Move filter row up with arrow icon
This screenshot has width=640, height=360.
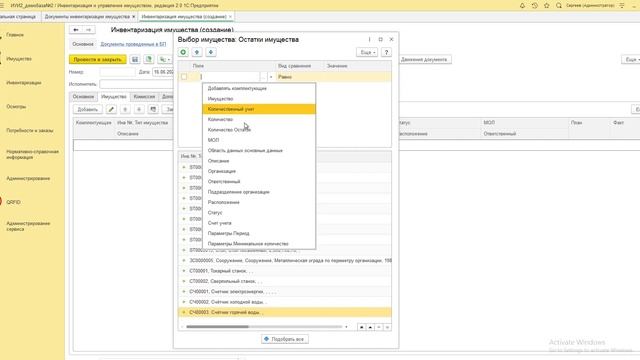point(197,52)
